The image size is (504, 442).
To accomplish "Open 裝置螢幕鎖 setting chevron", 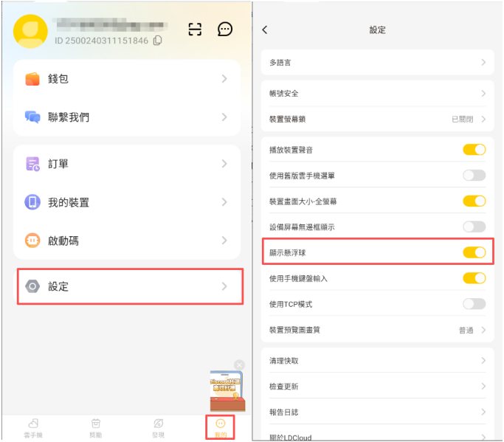I will coord(483,119).
